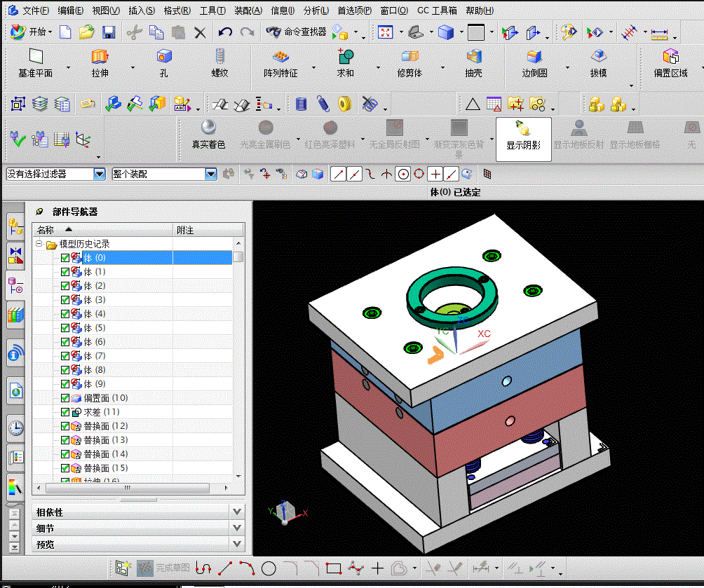Click the Unite (求和) tool
This screenshot has height=588, width=704.
[x=345, y=63]
